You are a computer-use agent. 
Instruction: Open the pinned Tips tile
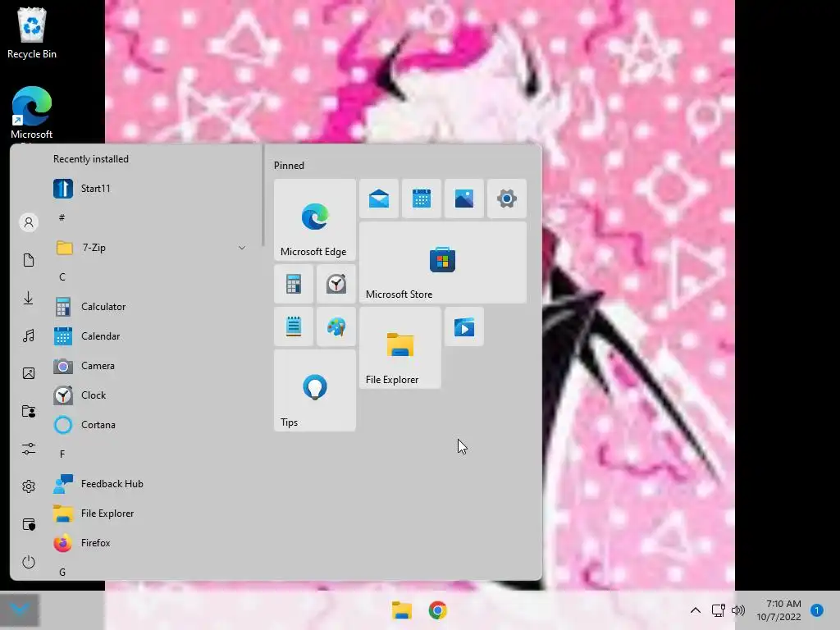pos(314,390)
